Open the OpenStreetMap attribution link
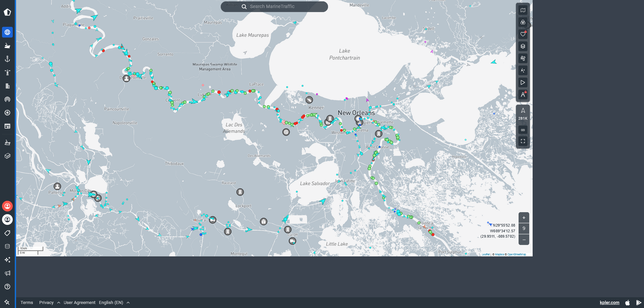Viewport: 644px width, 308px height. tap(517, 254)
